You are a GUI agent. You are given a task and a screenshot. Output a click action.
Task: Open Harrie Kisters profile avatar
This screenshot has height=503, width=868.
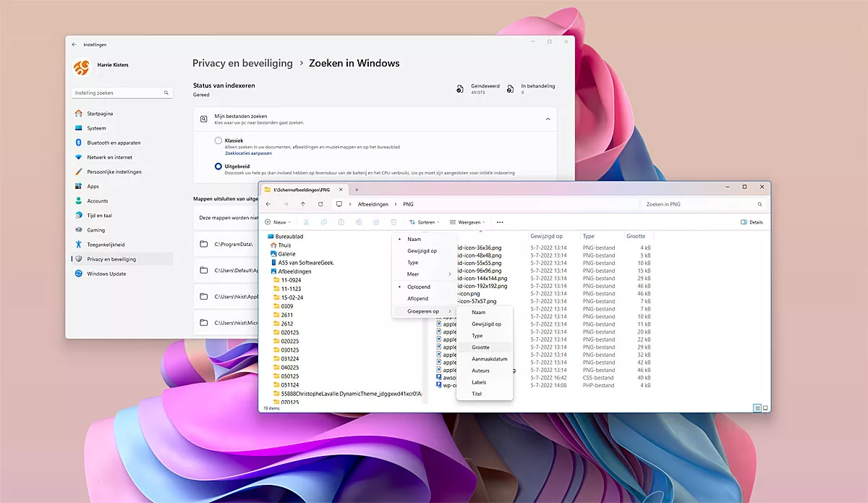pyautogui.click(x=82, y=67)
